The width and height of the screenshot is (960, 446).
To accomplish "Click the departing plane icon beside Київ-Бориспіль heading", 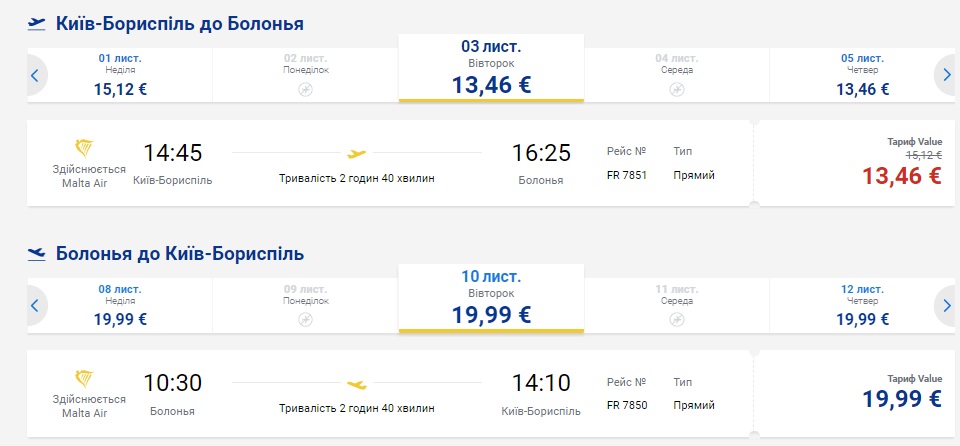I will tap(37, 23).
